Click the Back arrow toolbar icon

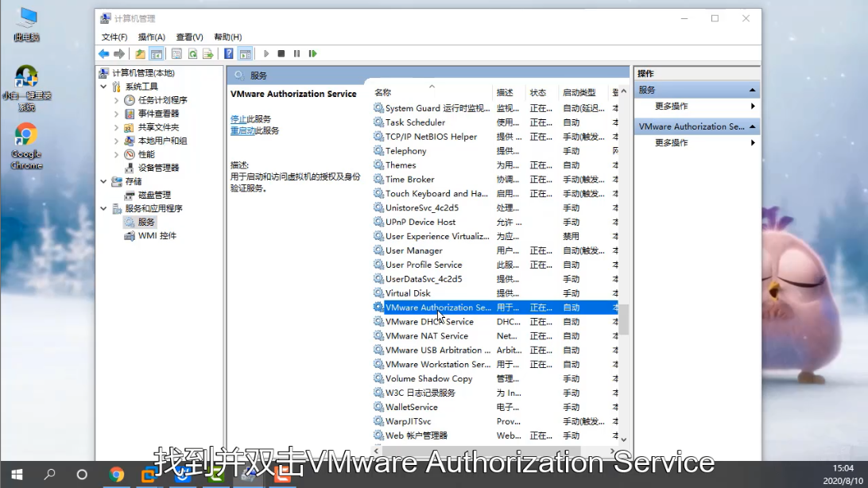tap(103, 54)
